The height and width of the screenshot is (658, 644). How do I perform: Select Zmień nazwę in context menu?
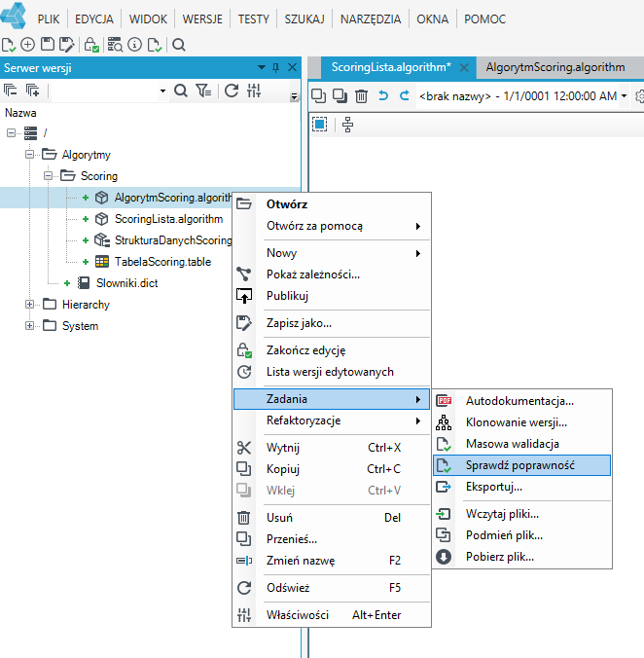(331, 561)
